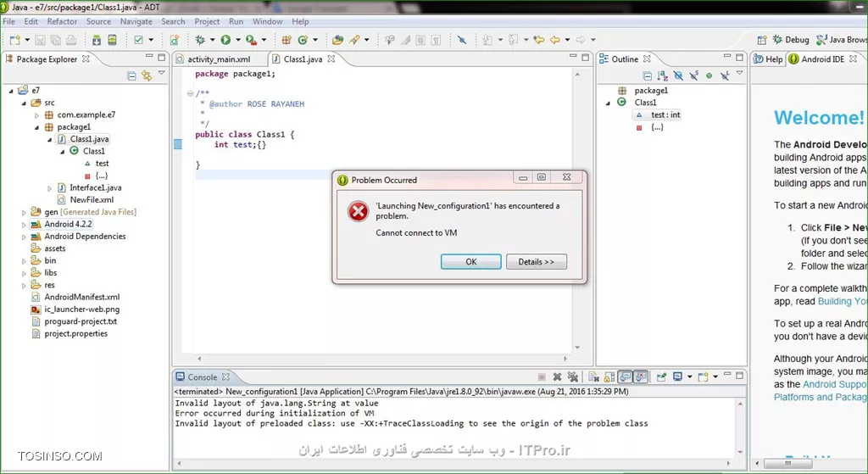This screenshot has width=868, height=474.
Task: Collapse the Javadoc comment fold marker
Action: tap(190, 93)
